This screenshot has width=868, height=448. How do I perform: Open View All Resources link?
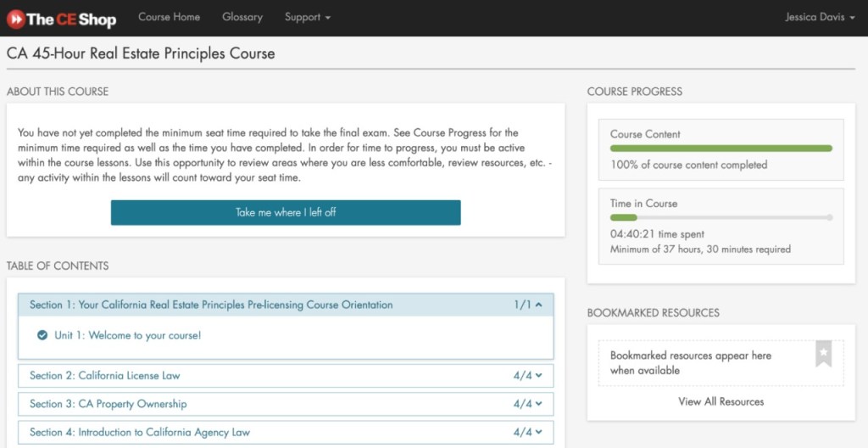(721, 401)
